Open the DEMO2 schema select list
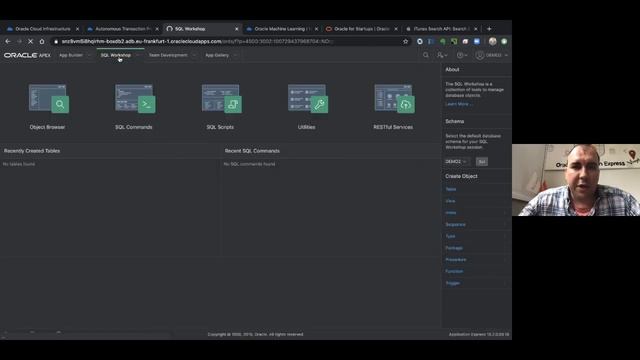 (456, 162)
